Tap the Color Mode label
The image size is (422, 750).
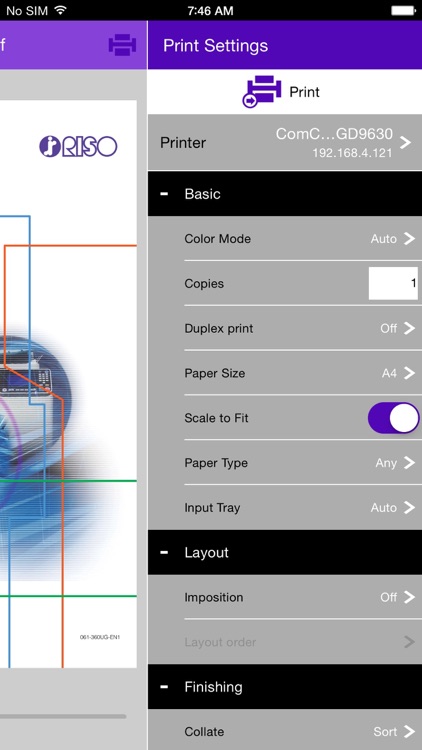tap(217, 239)
